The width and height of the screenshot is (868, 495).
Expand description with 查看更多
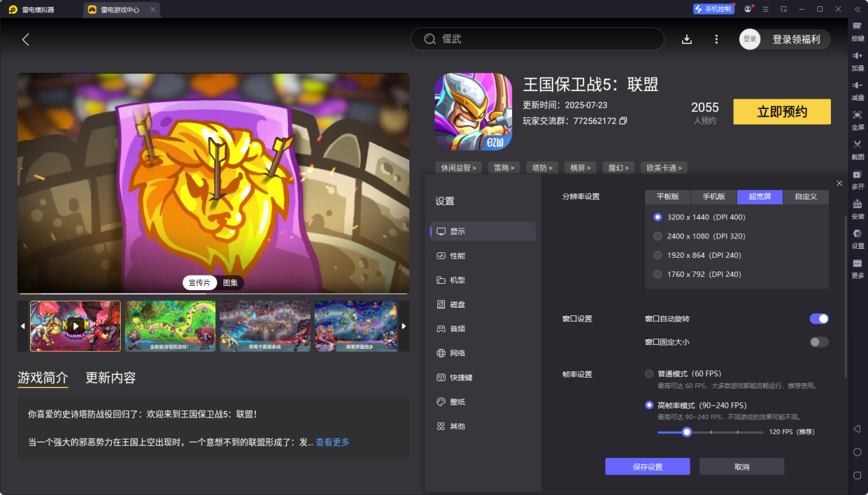[x=333, y=442]
